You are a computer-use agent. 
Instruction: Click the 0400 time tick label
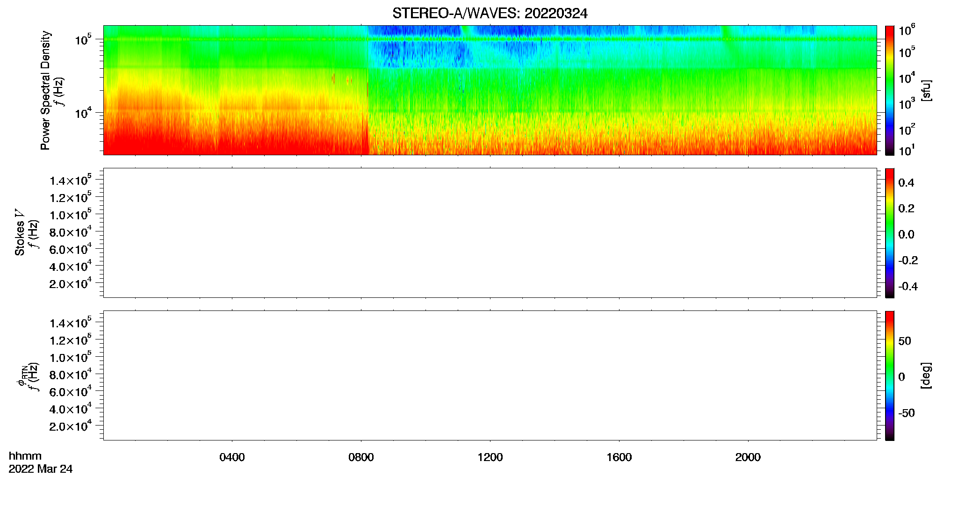click(232, 457)
